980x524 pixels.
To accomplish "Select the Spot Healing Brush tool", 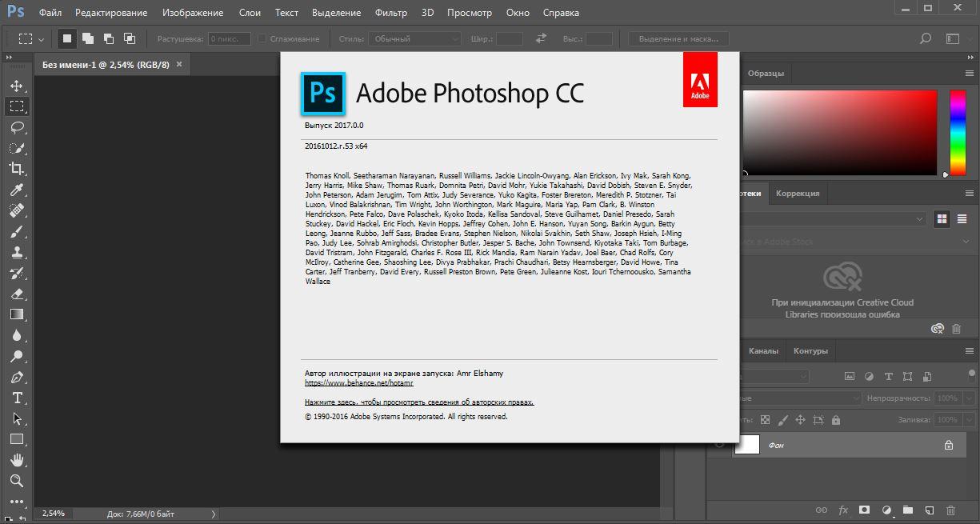I will coord(17,210).
